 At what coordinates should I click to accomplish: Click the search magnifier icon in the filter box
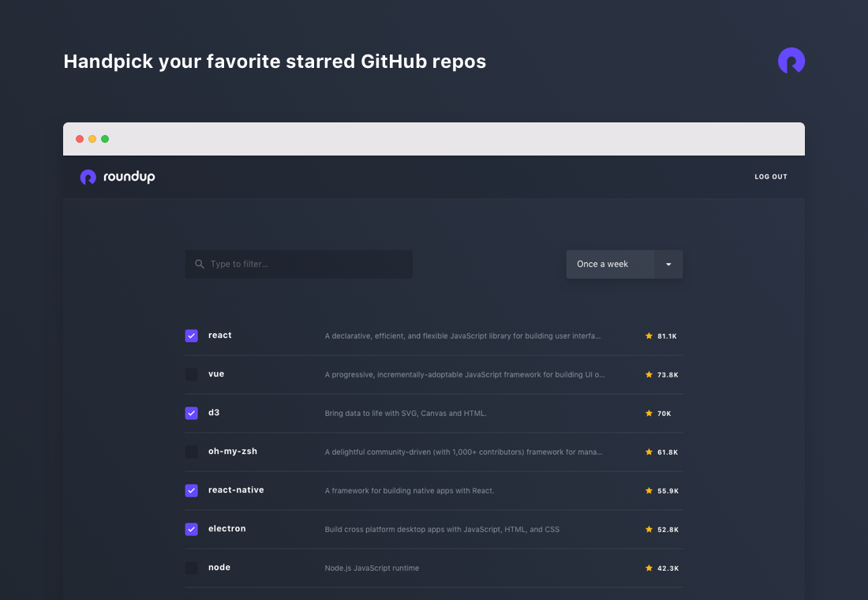click(x=200, y=264)
